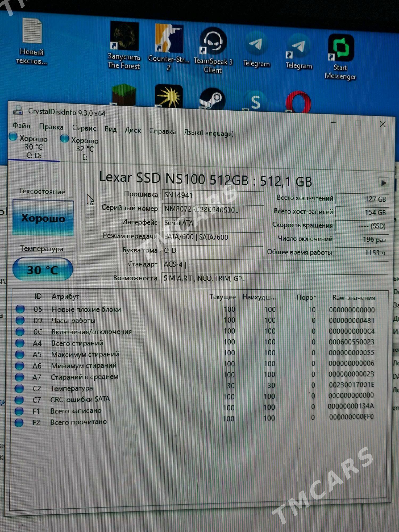Click status dot for Максимум стираний
Image resolution: width=399 pixels, height=532 pixels.
20,354
